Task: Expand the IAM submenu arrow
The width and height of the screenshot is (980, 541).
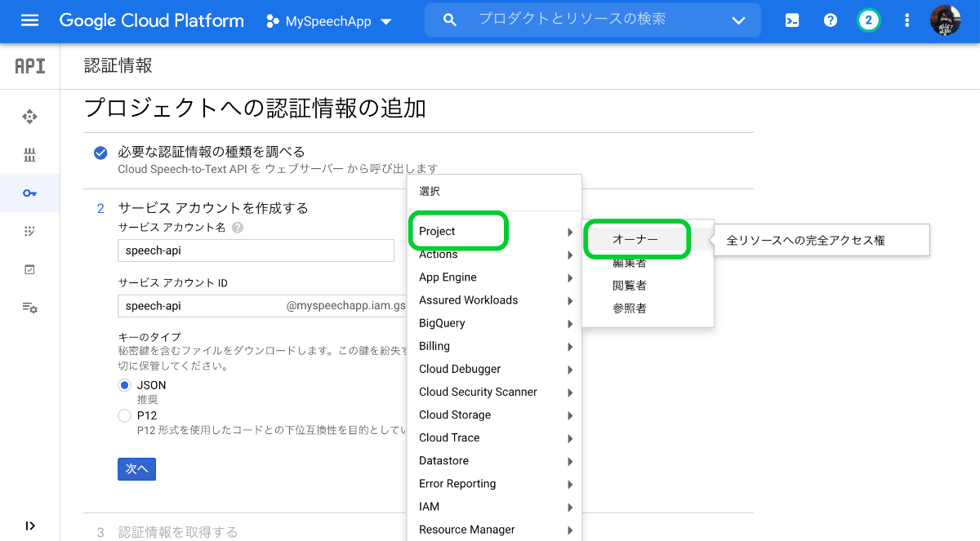Action: (x=570, y=508)
